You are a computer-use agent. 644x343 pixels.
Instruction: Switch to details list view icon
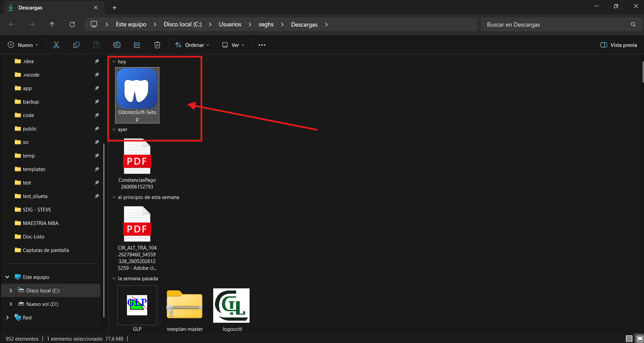629,339
